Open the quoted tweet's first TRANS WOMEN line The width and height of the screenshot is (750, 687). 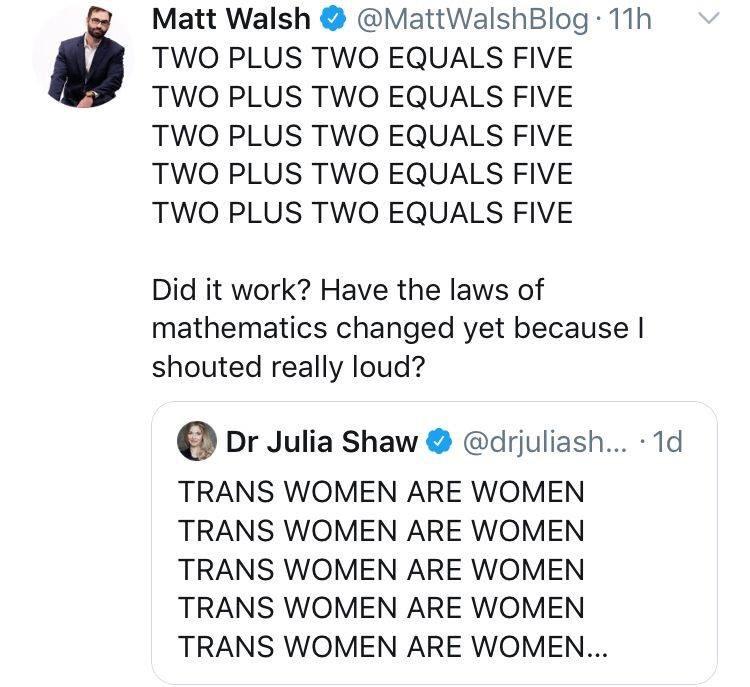[381, 492]
